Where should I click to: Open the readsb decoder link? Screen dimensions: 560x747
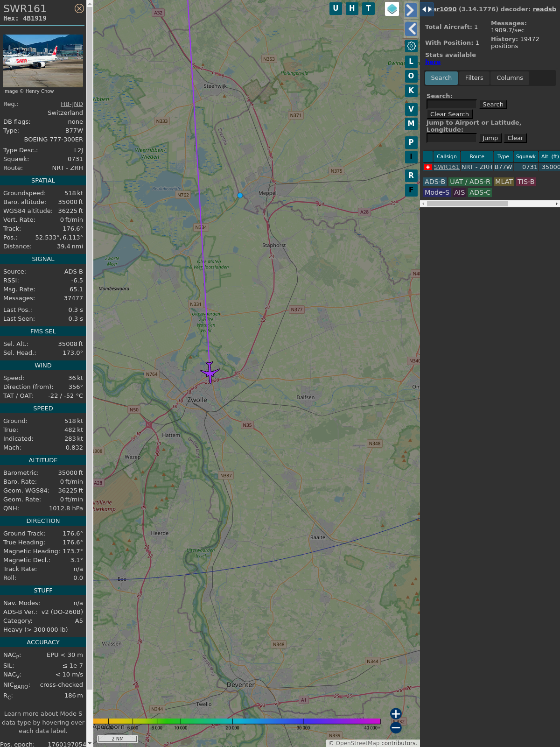(x=544, y=9)
